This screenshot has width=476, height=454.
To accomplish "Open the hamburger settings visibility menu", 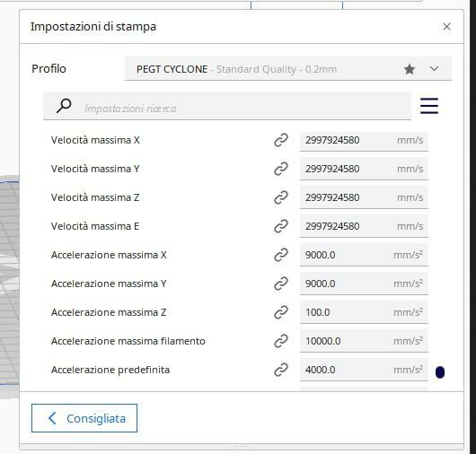I will tap(429, 106).
